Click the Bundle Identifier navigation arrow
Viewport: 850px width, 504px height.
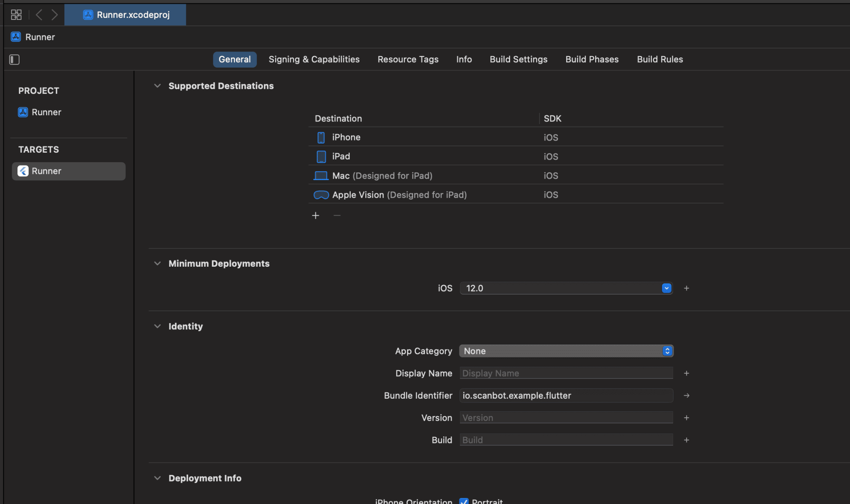click(x=686, y=395)
